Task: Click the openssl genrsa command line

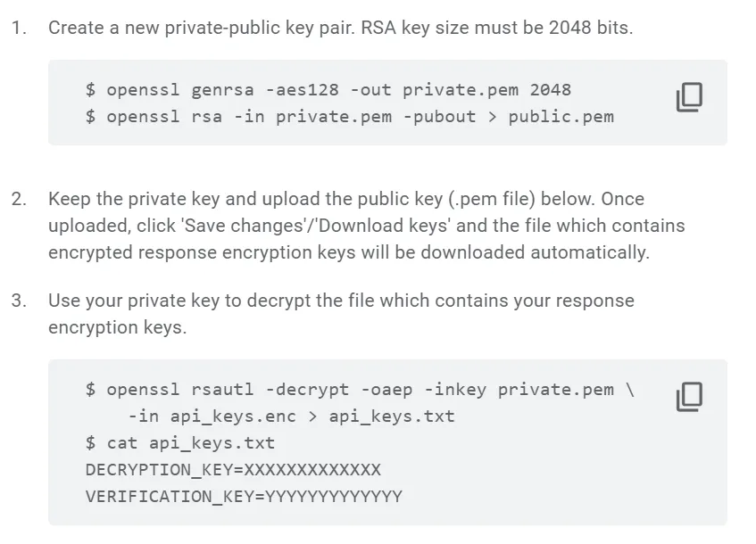Action: pos(328,90)
